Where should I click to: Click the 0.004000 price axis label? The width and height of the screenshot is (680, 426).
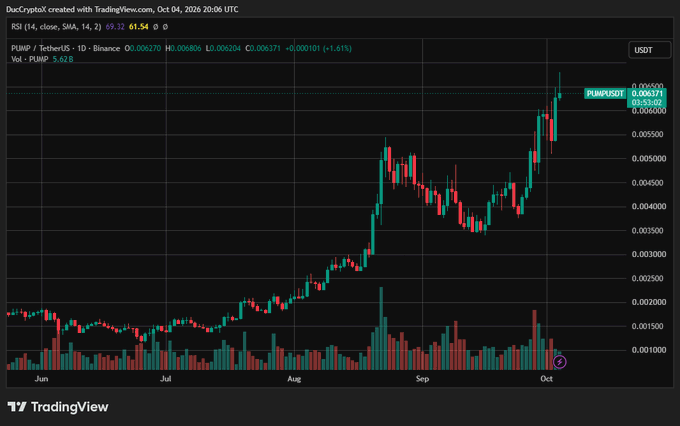click(x=649, y=206)
